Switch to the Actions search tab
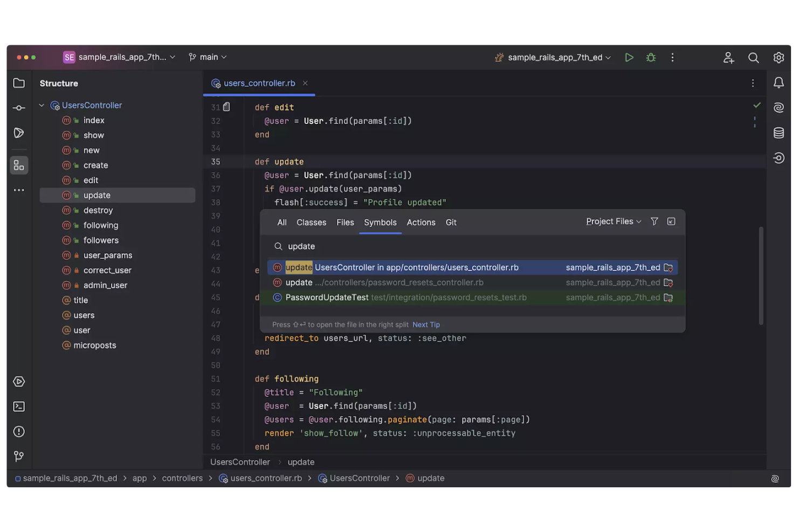The width and height of the screenshot is (798, 532). 421,222
